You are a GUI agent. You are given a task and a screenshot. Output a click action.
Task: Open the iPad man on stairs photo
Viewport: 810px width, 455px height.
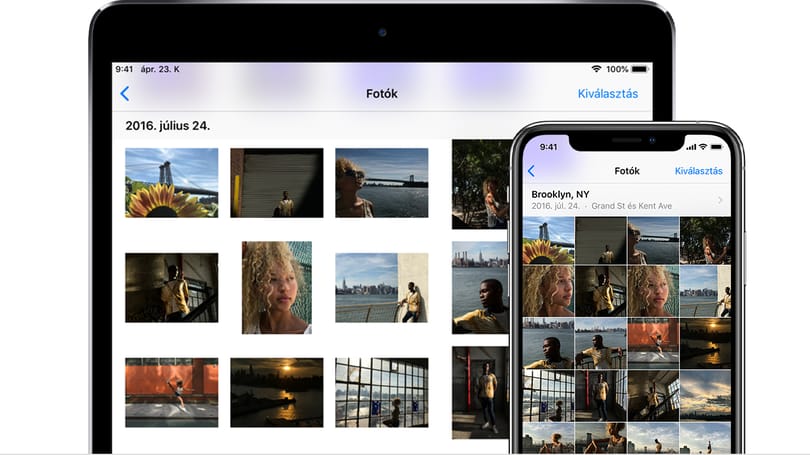172,288
